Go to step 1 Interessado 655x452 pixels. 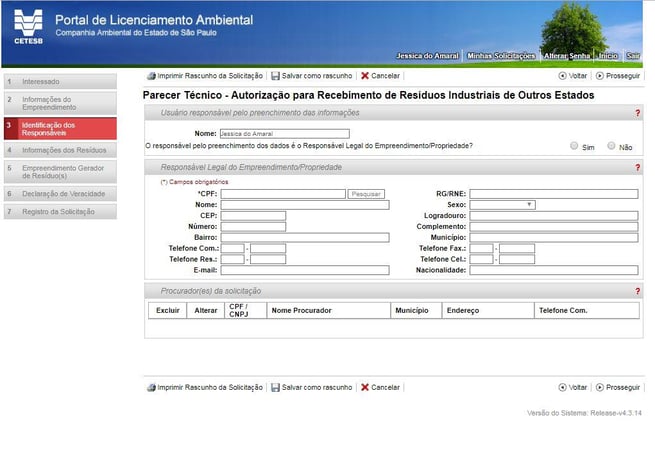coord(60,82)
